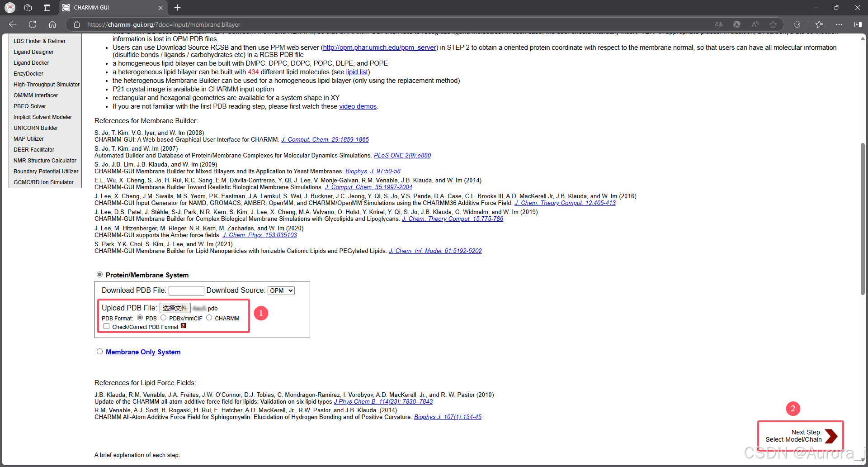Select the Protein/Membrane System radio button
Screen dimensions: 868x467
[x=99, y=275]
